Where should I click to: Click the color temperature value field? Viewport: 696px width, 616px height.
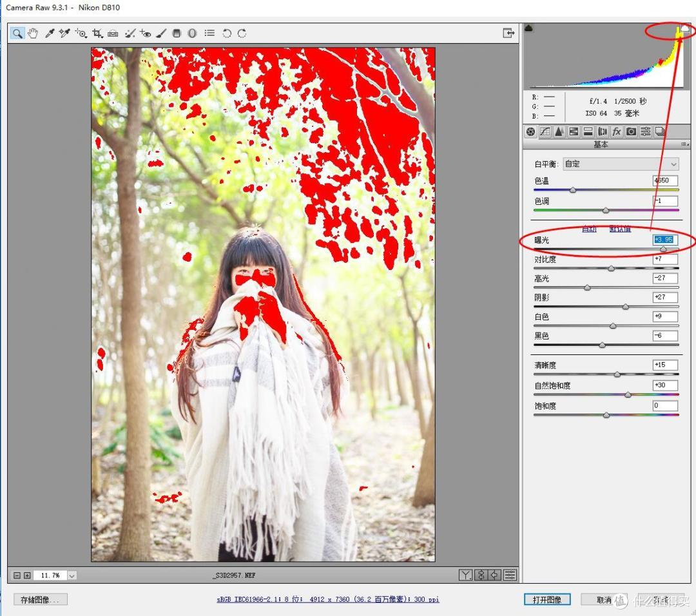pyautogui.click(x=665, y=180)
